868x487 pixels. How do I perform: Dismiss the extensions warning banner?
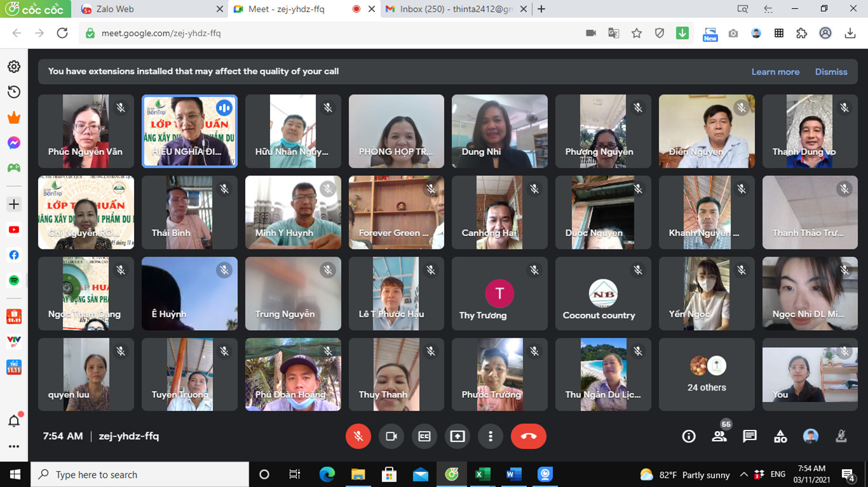tap(831, 72)
